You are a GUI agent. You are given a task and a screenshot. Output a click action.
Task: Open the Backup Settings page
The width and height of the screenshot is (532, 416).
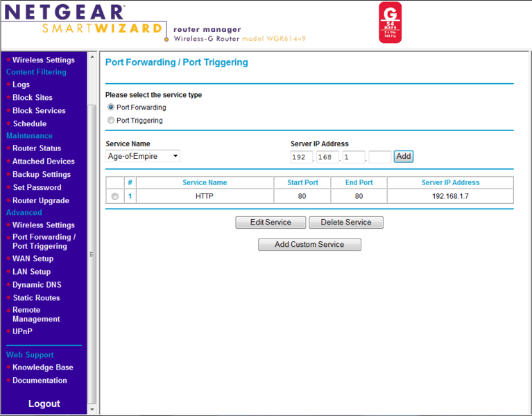tap(42, 174)
